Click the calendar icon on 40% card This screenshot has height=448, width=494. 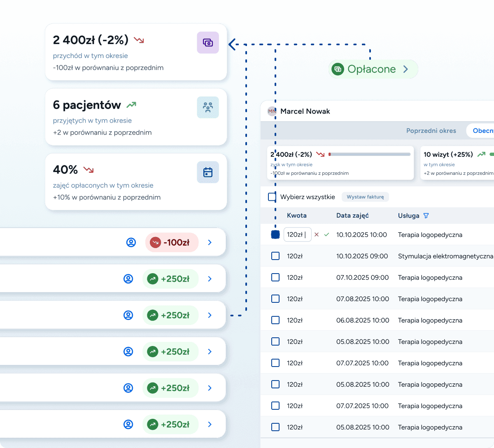click(208, 172)
